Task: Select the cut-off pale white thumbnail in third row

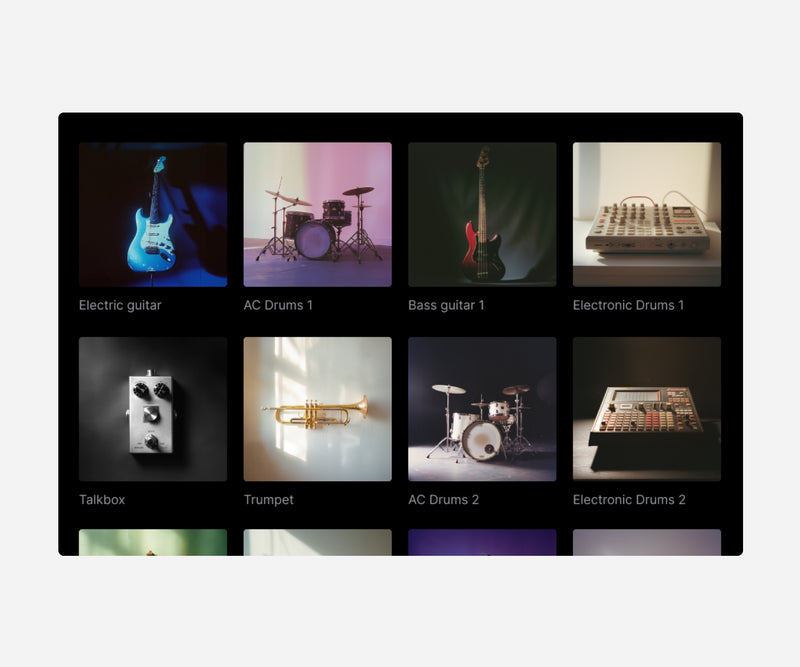Action: (317, 542)
